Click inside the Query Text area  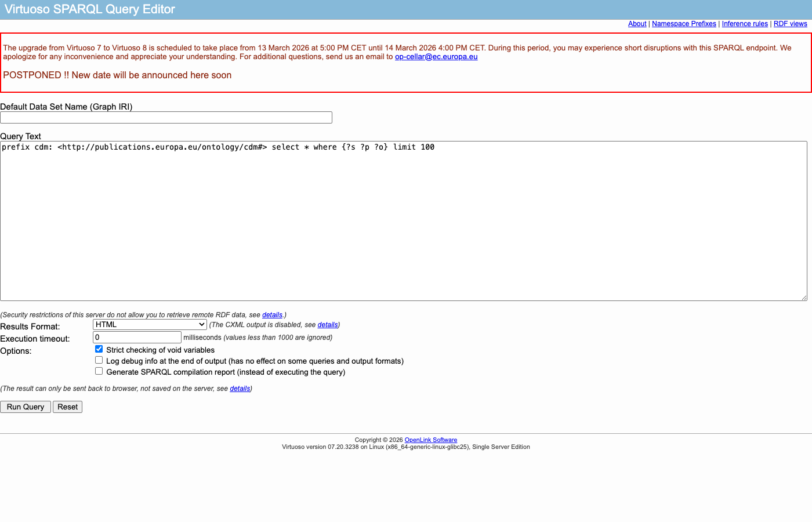click(404, 221)
